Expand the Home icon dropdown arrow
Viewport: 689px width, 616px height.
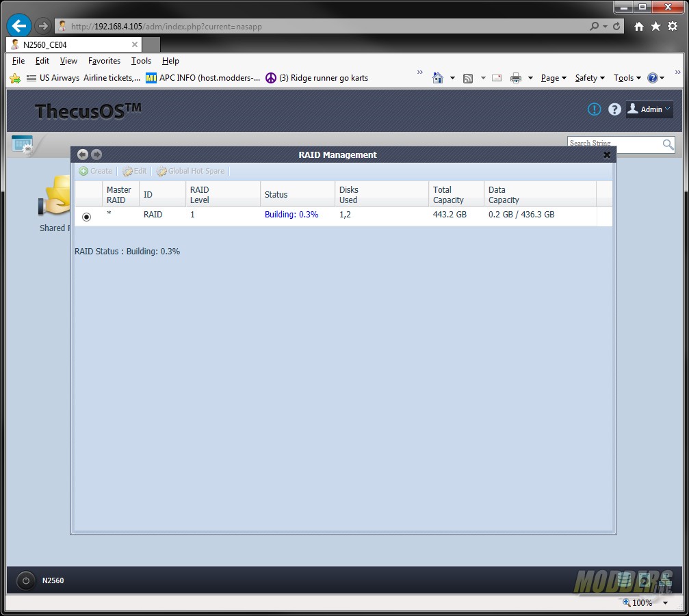pos(452,78)
